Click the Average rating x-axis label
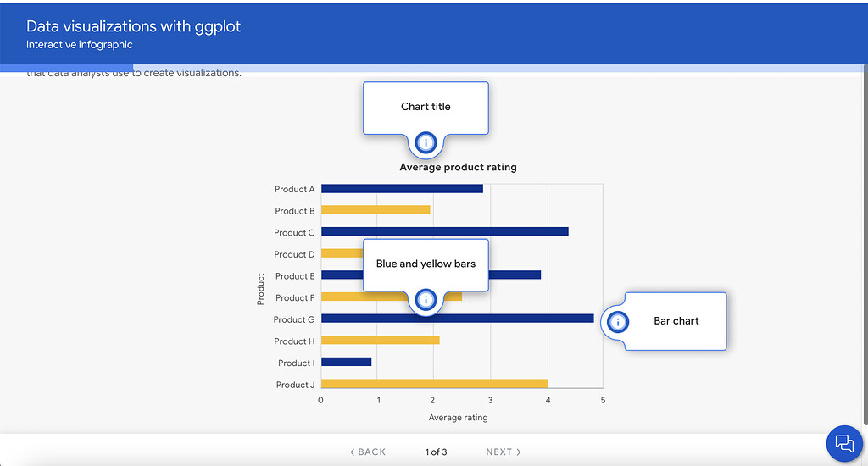The height and width of the screenshot is (466, 868). (x=458, y=417)
